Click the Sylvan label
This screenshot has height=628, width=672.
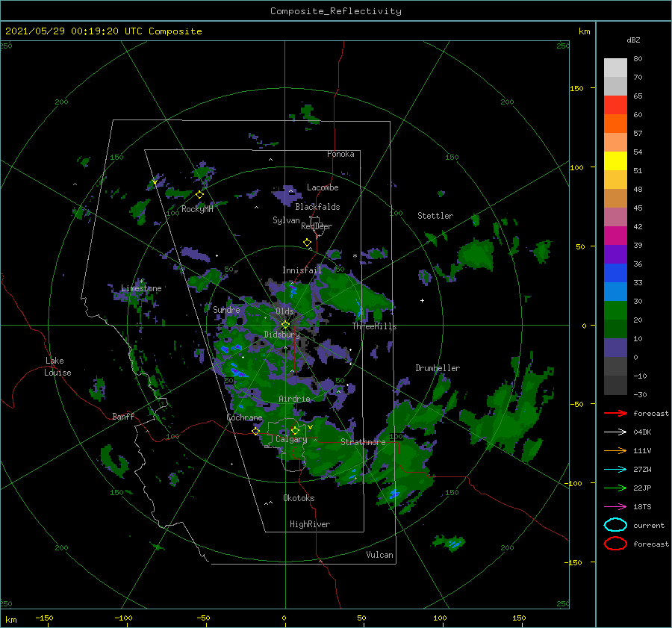(286, 220)
